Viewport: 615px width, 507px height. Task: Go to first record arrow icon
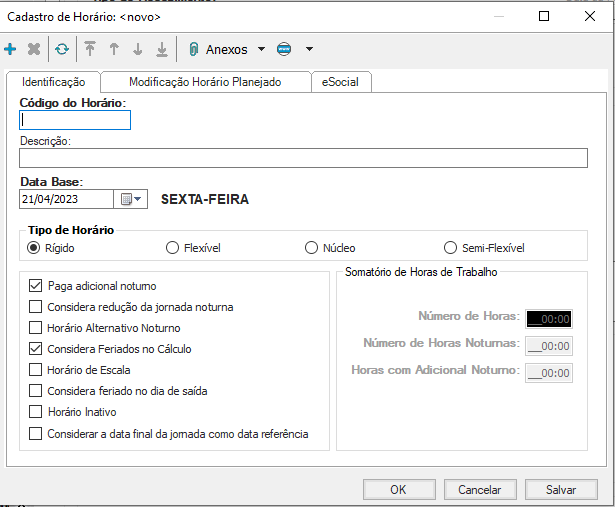91,49
